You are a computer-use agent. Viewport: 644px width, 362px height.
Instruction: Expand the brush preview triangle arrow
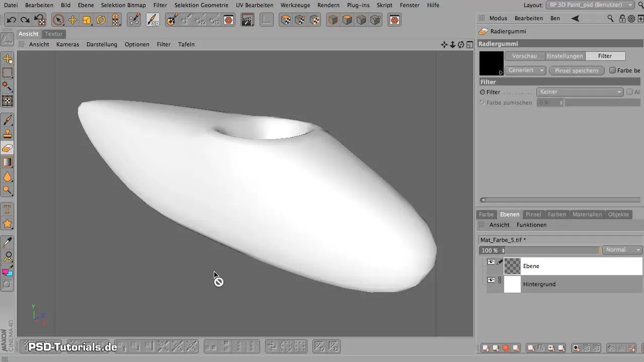click(501, 72)
